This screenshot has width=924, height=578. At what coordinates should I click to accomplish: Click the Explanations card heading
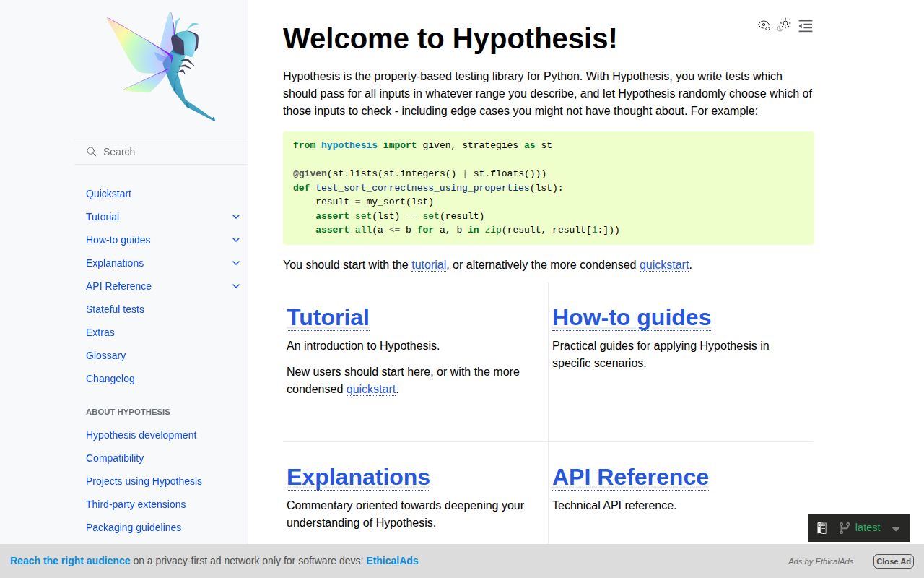click(358, 477)
